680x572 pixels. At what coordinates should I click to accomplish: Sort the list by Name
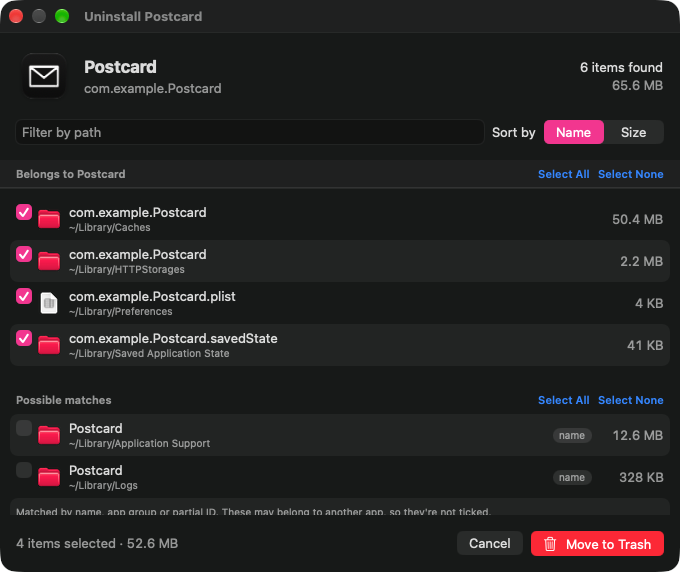click(573, 132)
